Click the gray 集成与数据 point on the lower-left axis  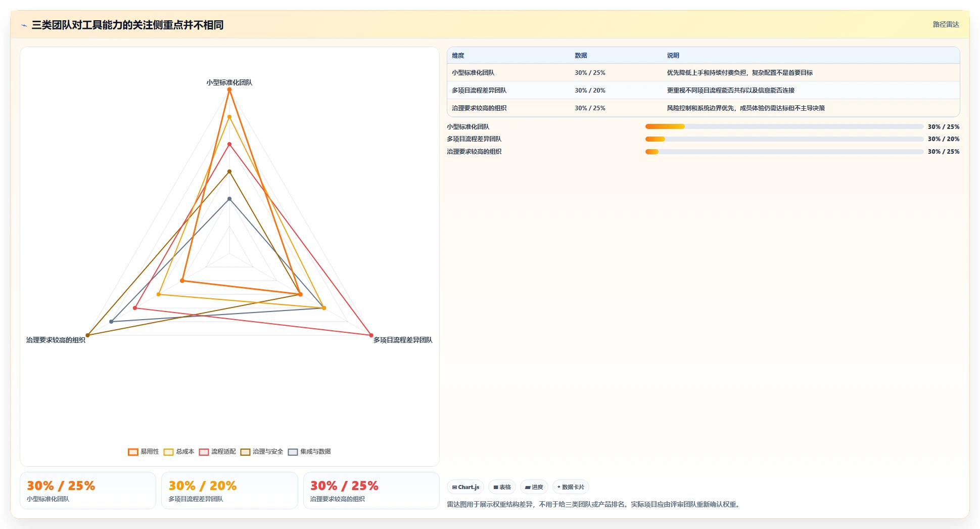pyautogui.click(x=111, y=322)
